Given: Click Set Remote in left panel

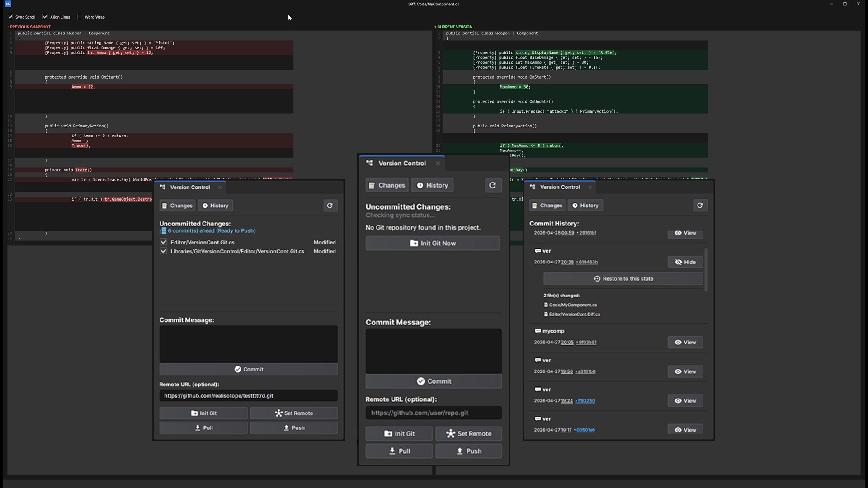Looking at the screenshot, I should pos(294,413).
